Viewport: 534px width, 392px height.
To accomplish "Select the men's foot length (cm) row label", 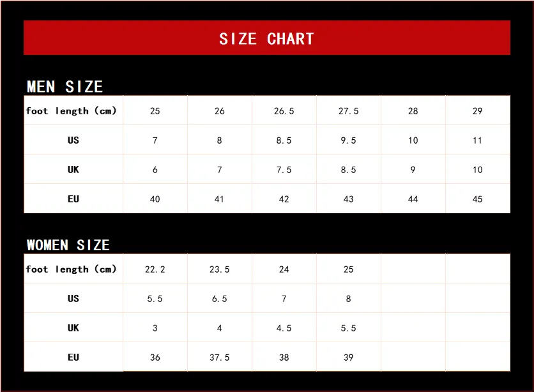I will point(72,111).
